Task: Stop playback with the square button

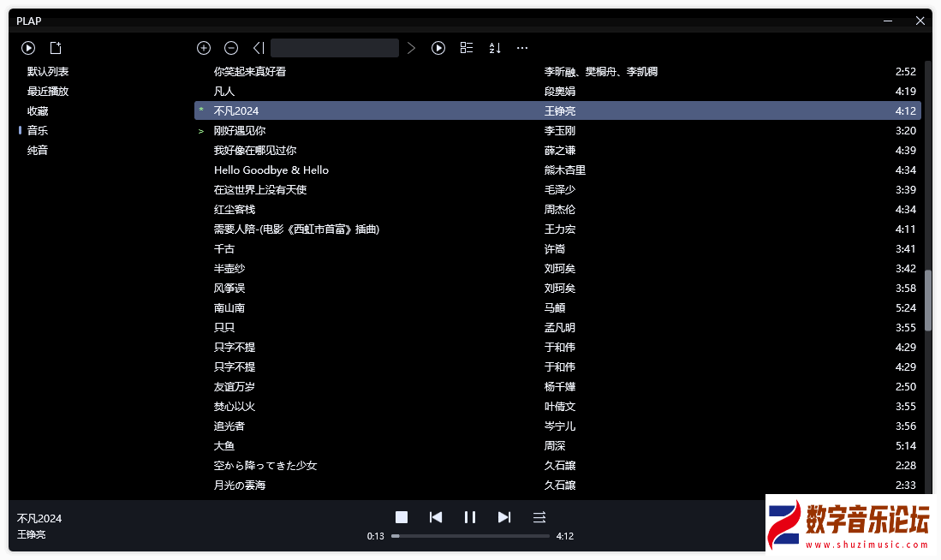Action: coord(402,517)
